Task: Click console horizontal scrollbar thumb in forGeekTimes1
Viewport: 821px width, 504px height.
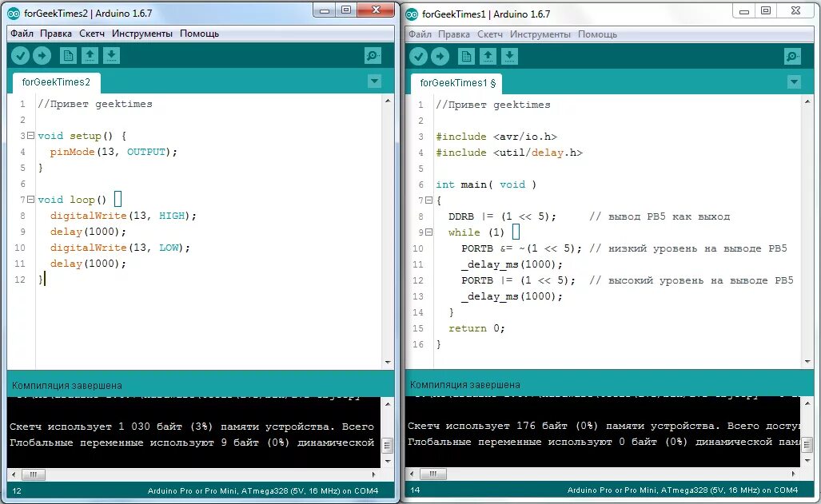Action: [x=433, y=474]
